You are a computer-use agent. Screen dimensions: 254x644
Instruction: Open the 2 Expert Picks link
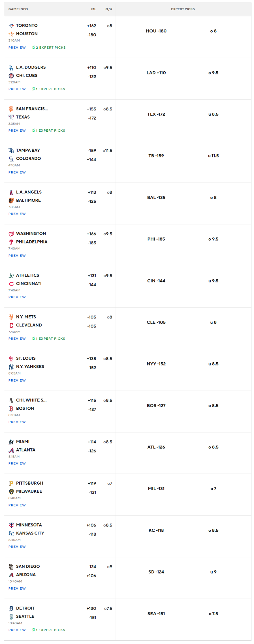pyautogui.click(x=49, y=47)
